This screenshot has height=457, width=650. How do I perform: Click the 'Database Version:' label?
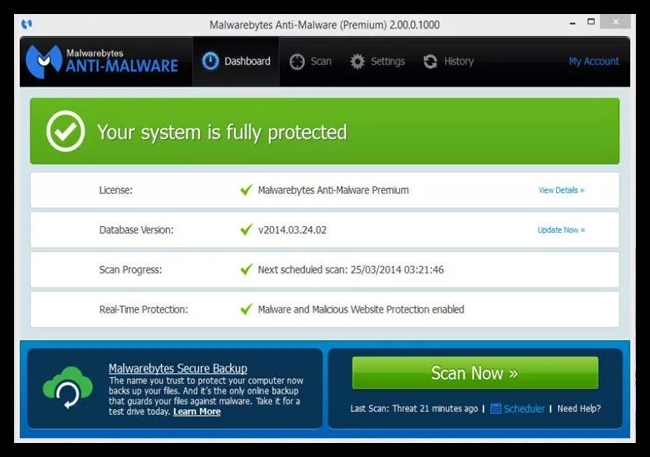click(x=136, y=230)
